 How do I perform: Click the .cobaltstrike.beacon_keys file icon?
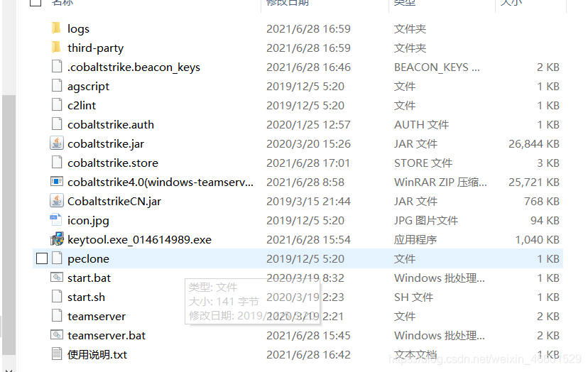click(x=57, y=66)
